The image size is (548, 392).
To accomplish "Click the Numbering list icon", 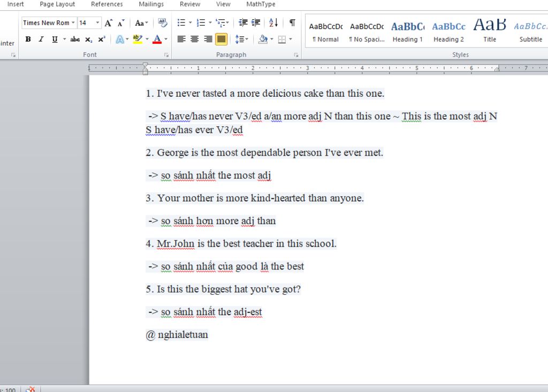I will (201, 23).
